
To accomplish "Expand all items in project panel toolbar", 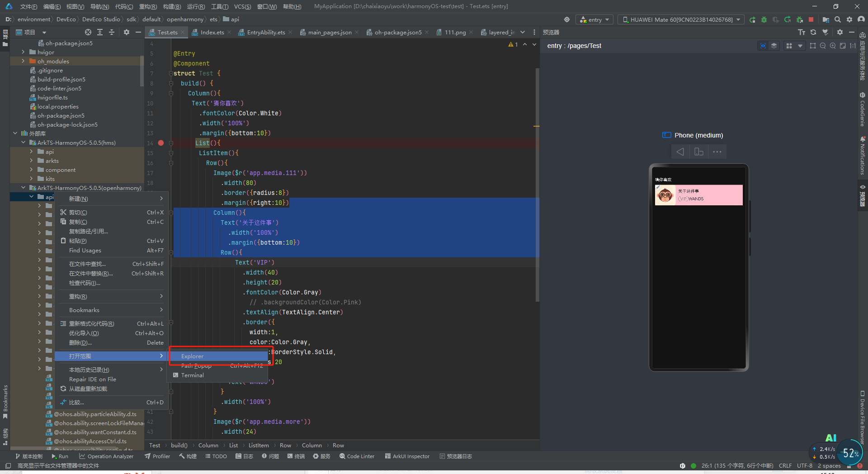I will (100, 32).
